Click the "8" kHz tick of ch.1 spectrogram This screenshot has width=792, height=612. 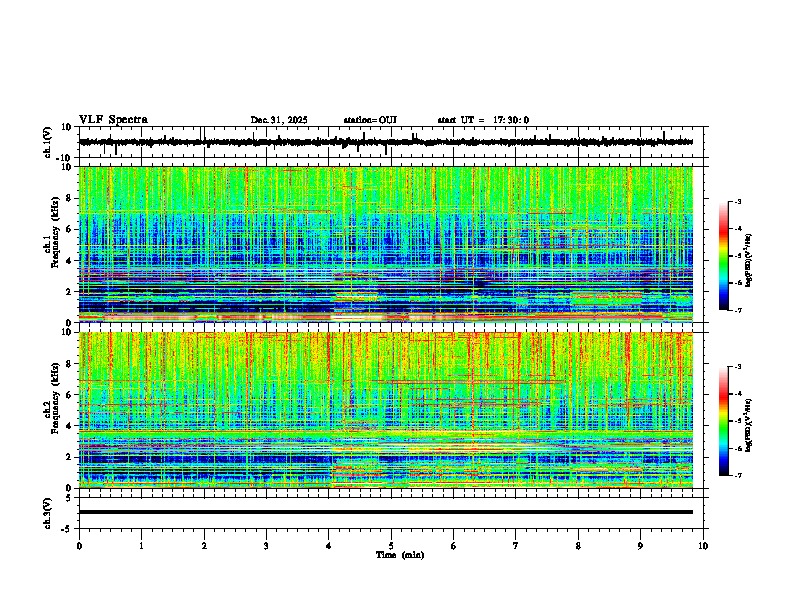tap(70, 198)
